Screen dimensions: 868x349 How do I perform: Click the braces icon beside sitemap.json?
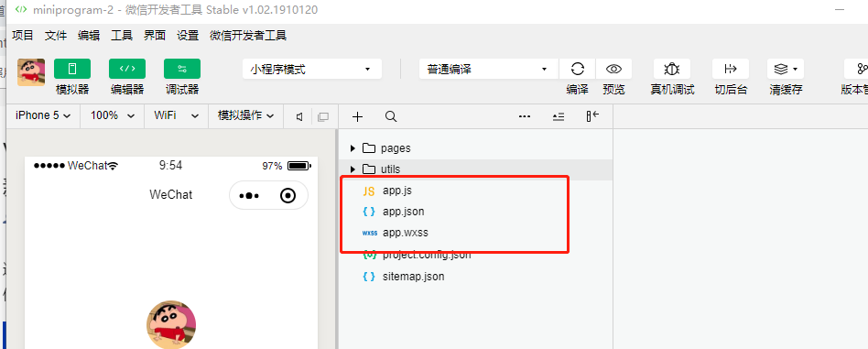click(369, 276)
